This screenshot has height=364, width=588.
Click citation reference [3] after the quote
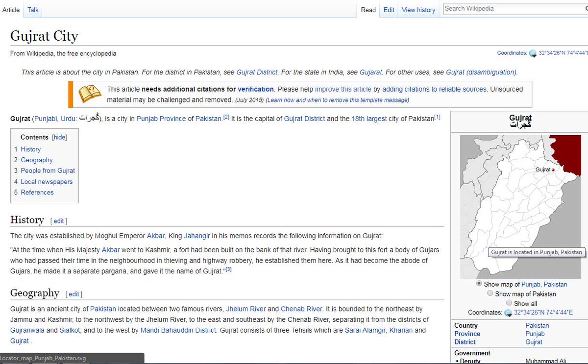click(x=228, y=269)
